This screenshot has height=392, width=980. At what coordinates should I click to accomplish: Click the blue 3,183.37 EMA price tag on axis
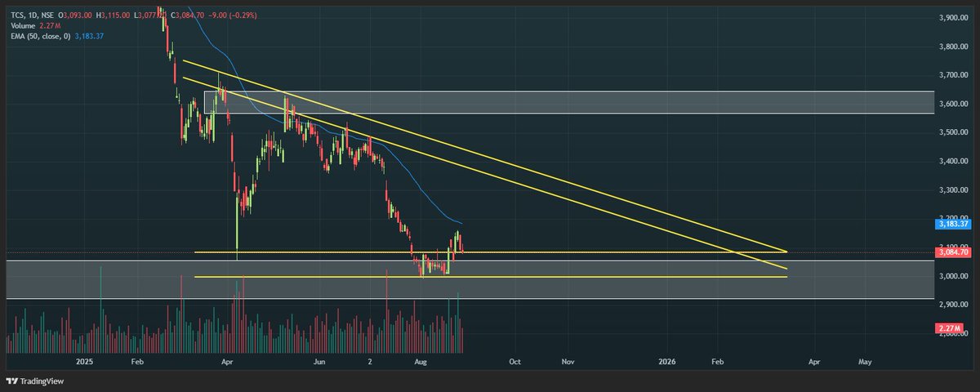[x=953, y=224]
